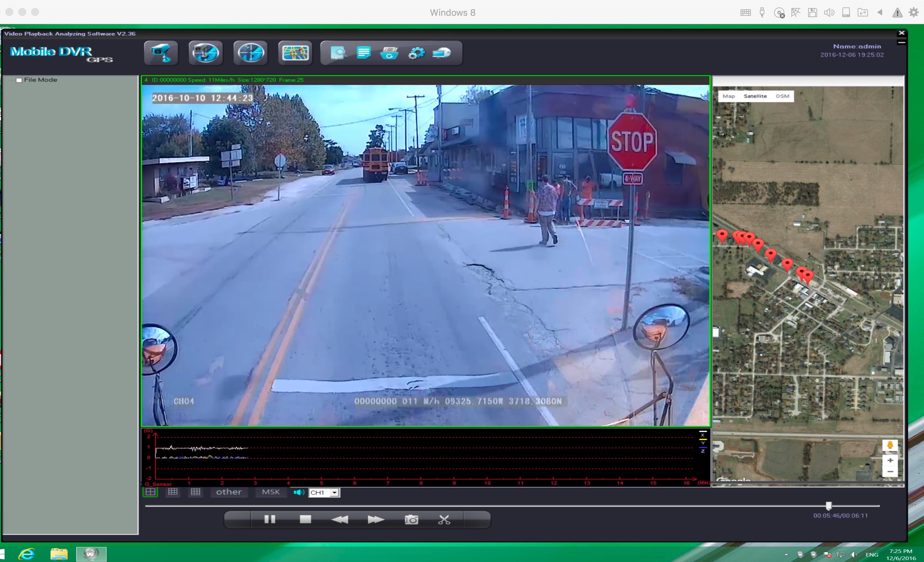Mute audio with the blue speaker icon
This screenshot has width=924, height=562.
pos(298,492)
